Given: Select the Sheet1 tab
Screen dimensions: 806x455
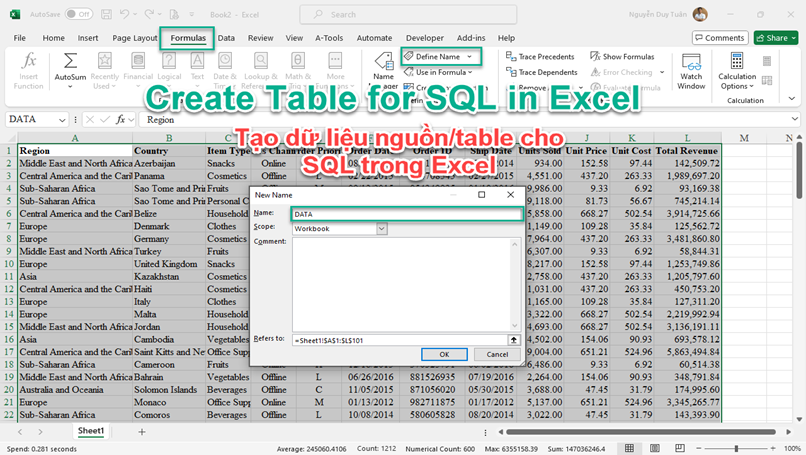Looking at the screenshot, I should (x=91, y=431).
